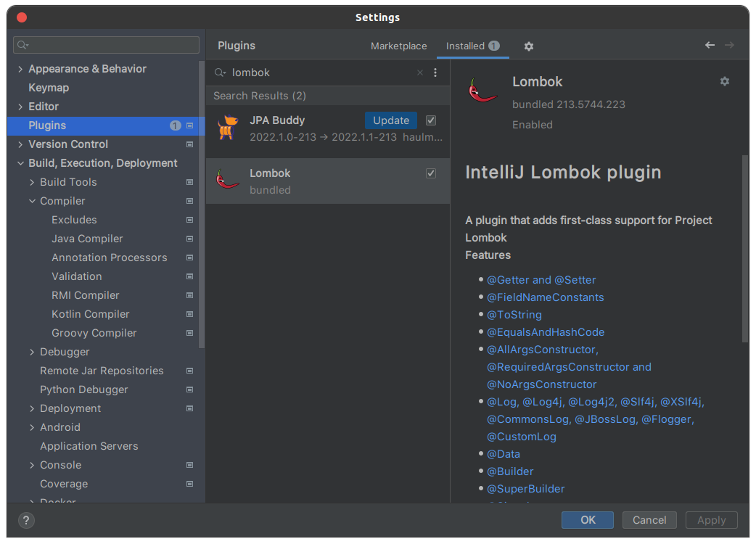The width and height of the screenshot is (756, 544).
Task: Disable the JPA Buddy plugin checkbox
Action: 430,120
